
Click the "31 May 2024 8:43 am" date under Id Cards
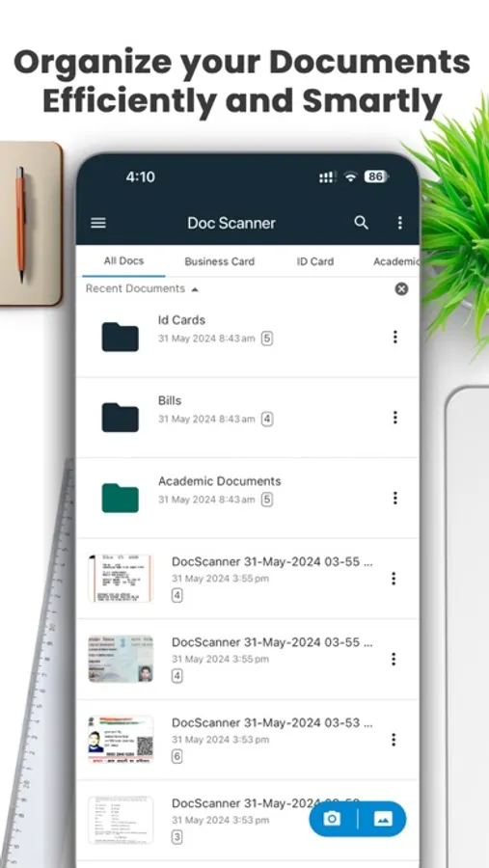(x=206, y=339)
